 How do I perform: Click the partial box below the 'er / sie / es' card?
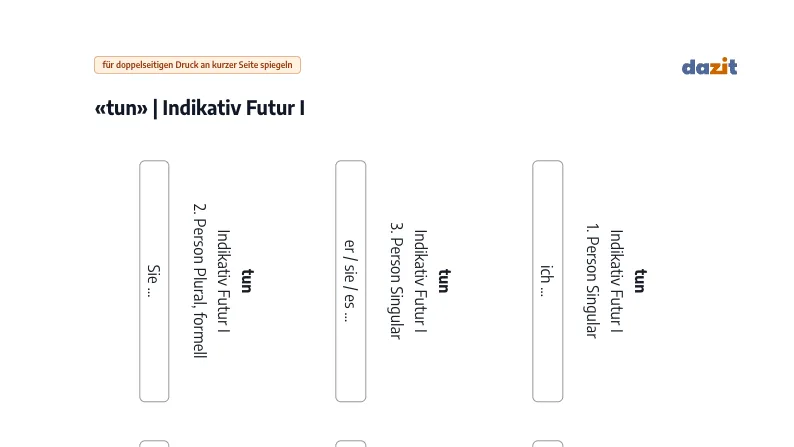350,444
